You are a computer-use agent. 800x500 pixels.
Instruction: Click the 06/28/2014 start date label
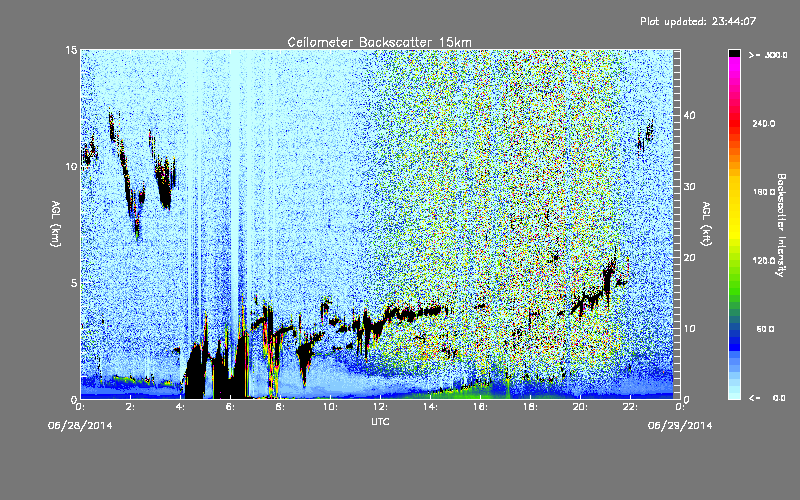[80, 426]
